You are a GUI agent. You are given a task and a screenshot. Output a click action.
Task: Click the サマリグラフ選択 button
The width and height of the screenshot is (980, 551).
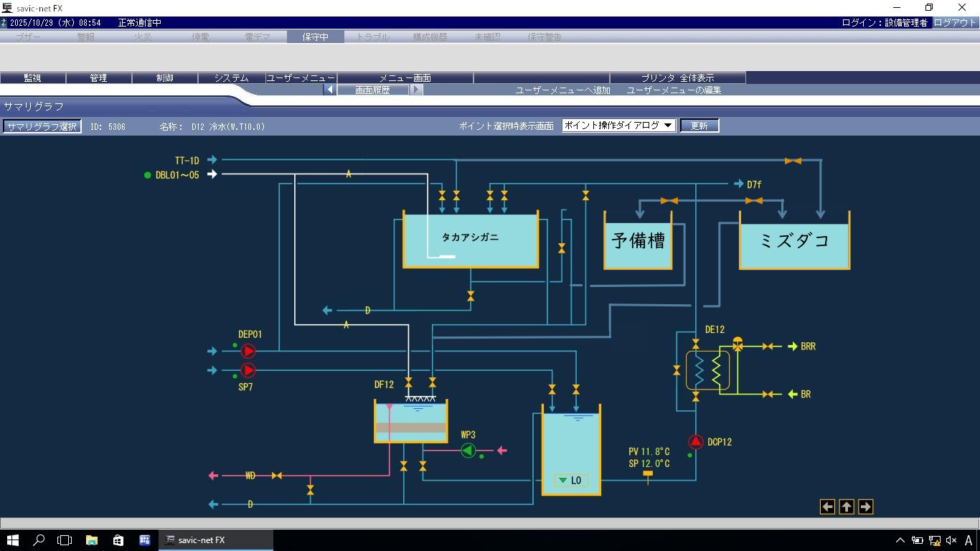coord(42,126)
